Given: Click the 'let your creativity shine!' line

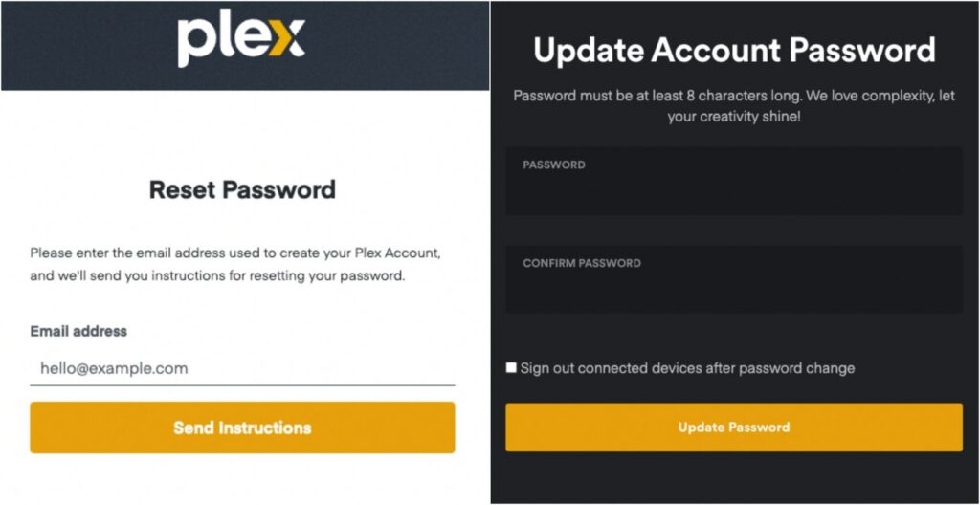Looking at the screenshot, I should point(734,116).
